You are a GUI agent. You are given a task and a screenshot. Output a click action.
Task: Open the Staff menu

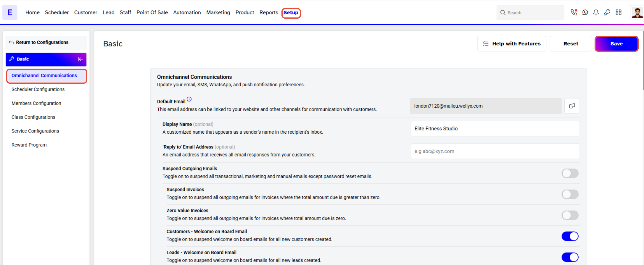pyautogui.click(x=125, y=12)
